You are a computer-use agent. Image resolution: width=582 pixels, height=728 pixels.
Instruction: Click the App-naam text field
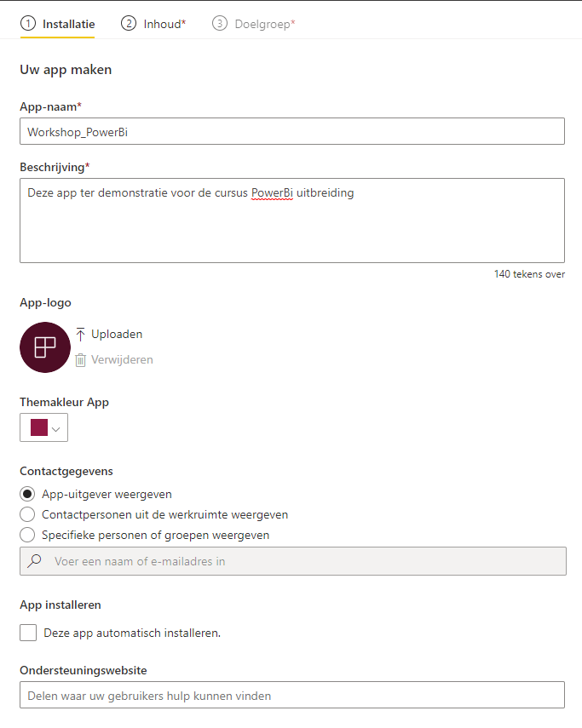tap(292, 131)
